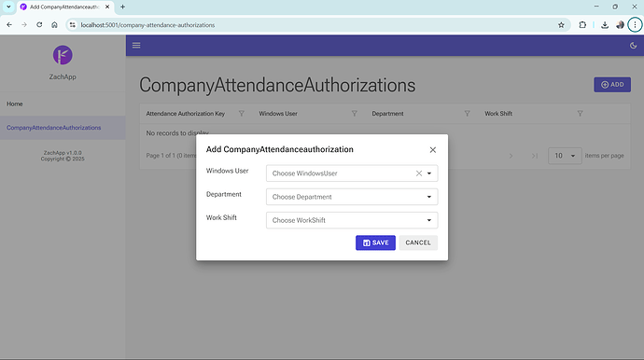
Task: Expand the Department dropdown
Action: [x=429, y=197]
